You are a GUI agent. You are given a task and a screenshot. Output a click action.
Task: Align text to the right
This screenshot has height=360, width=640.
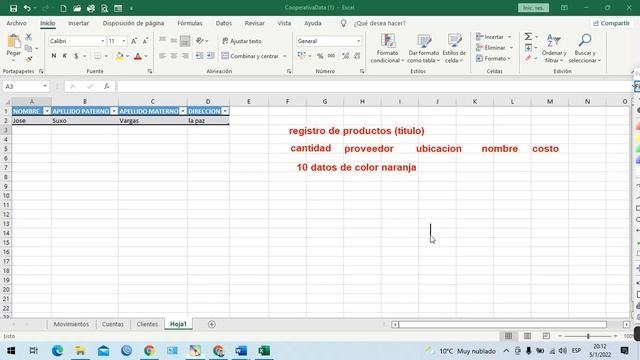click(x=185, y=56)
